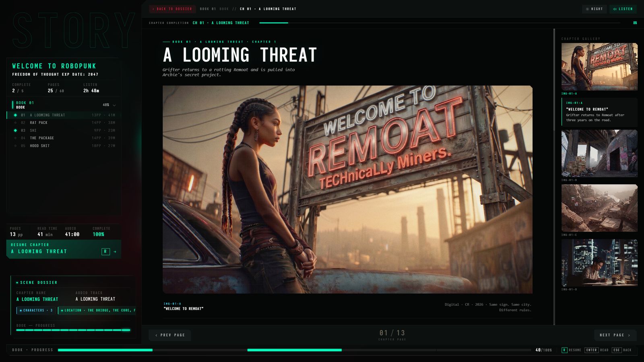Click the Chapter Gallery label
The width and height of the screenshot is (644, 362).
pos(580,39)
